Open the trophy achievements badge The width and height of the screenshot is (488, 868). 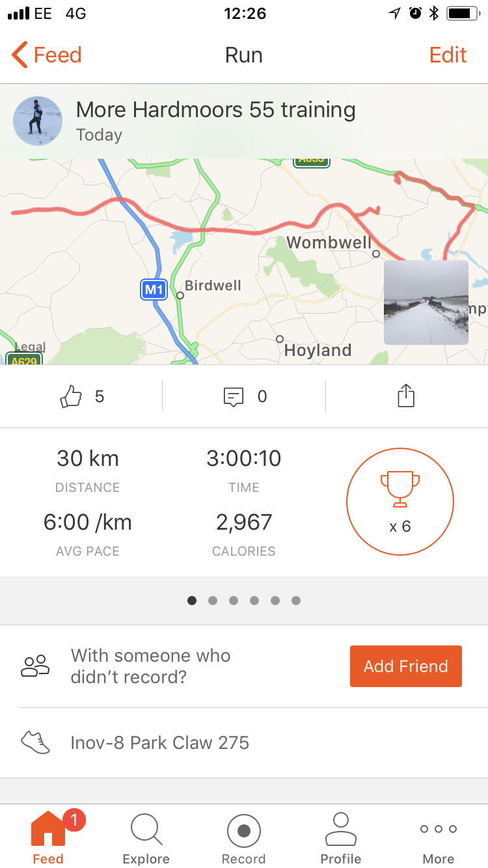[x=400, y=501]
